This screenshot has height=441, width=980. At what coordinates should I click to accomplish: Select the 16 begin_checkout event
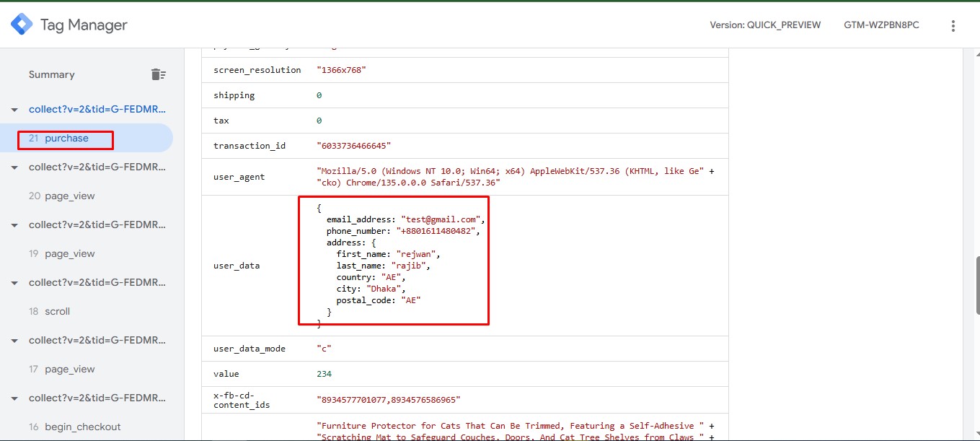pos(82,427)
